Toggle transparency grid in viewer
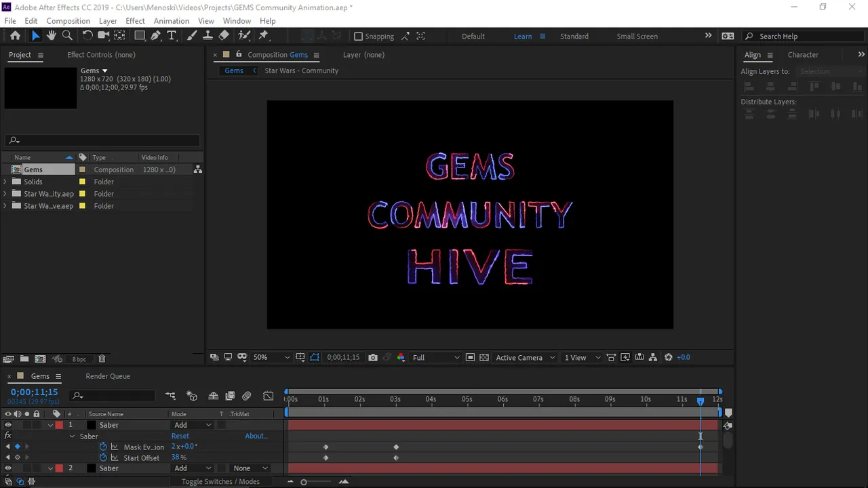 point(484,357)
